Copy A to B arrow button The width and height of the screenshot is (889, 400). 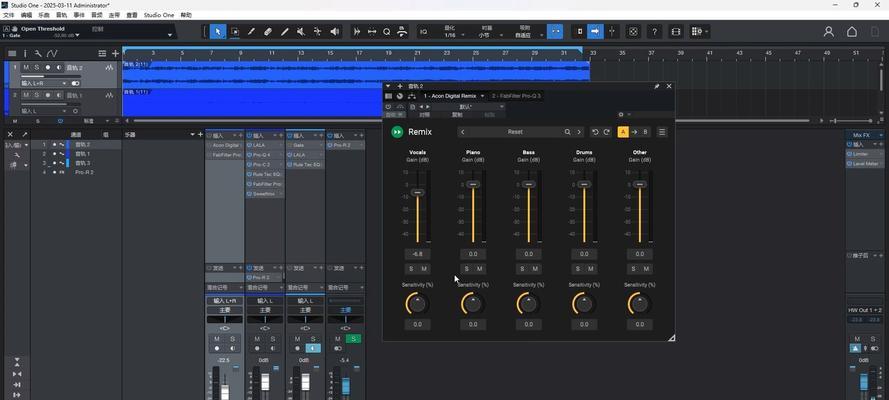tap(634, 132)
